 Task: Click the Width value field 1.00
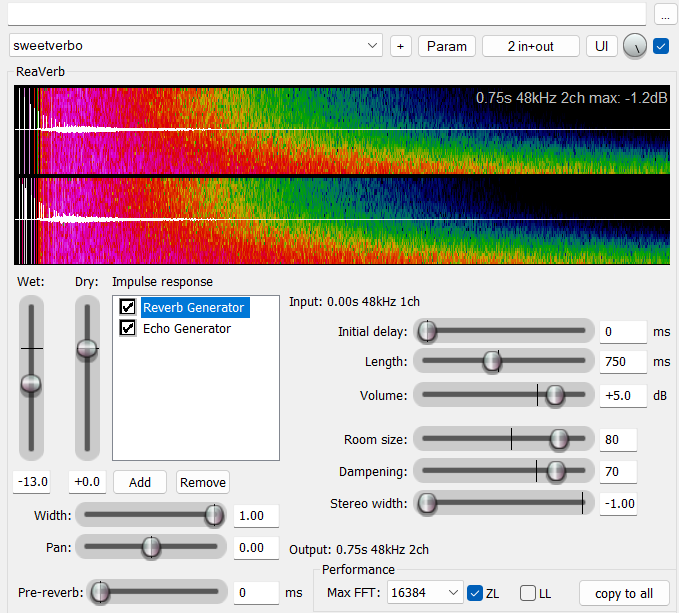coord(256,516)
